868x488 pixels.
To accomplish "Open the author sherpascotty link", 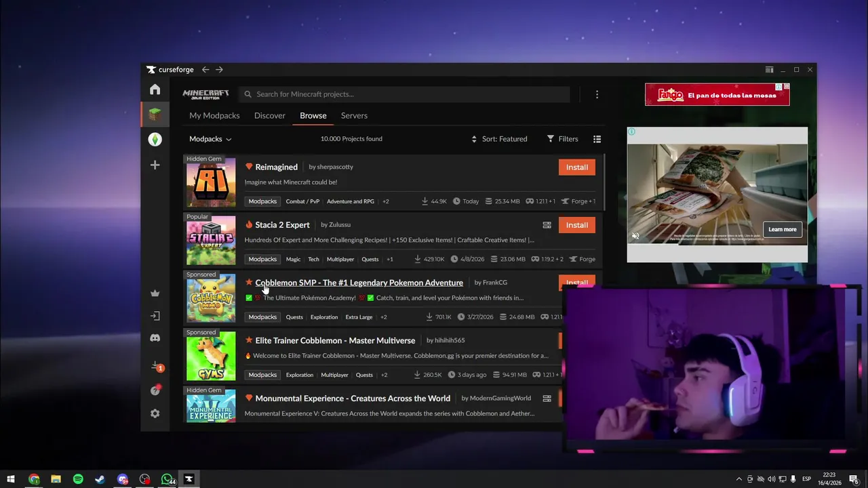I will tap(335, 167).
